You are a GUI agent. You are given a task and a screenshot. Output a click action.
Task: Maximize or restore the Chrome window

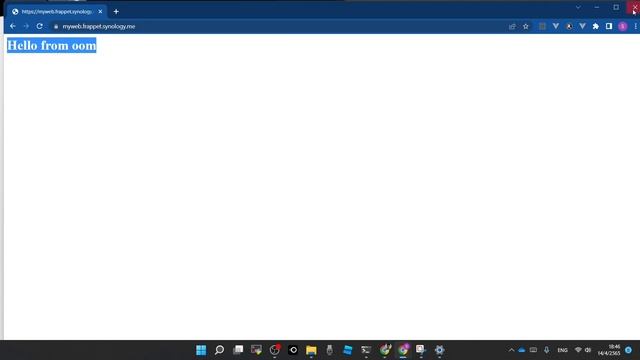coord(616,7)
